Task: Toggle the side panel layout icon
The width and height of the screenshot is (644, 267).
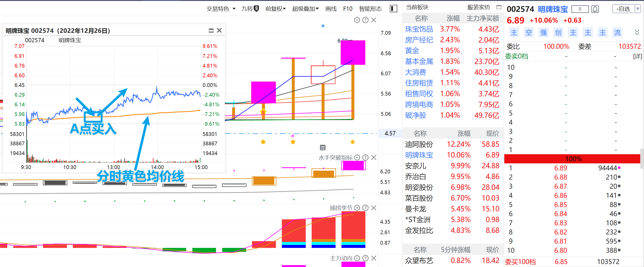Action: [x=393, y=9]
